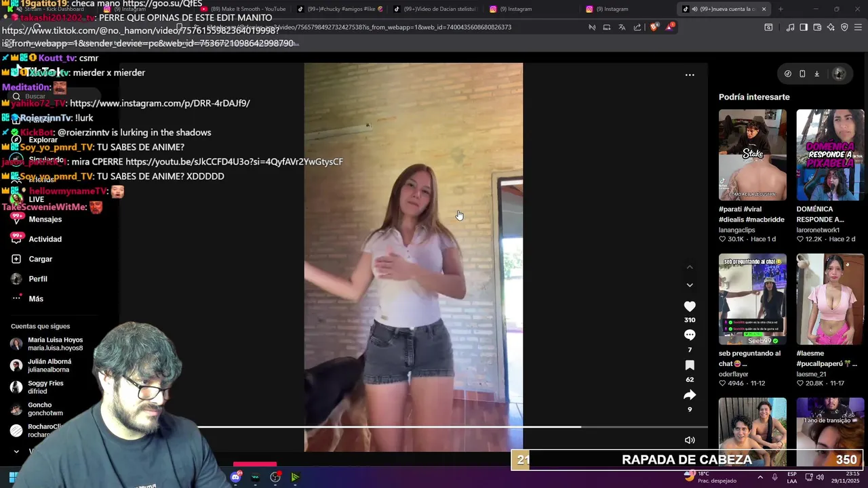Screen dimensions: 868x488
Task: Open Mensajes in TikTok sidebar
Action: [45, 220]
